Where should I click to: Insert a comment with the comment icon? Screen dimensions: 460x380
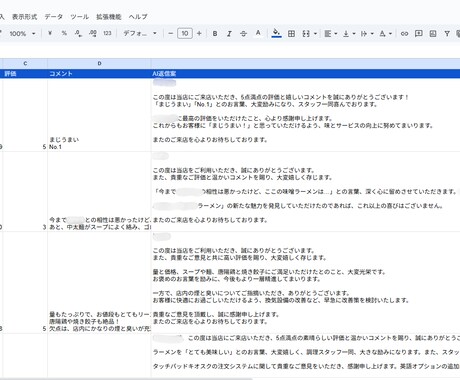pyautogui.click(x=418, y=33)
